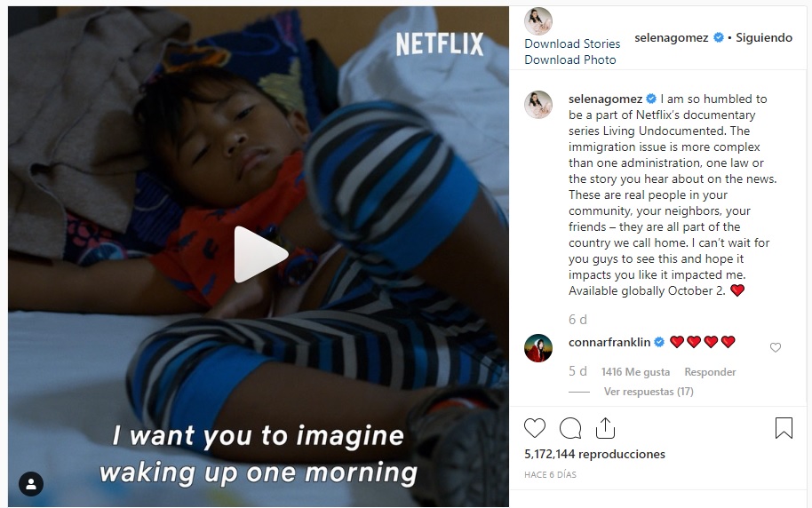Click selenagomez avatar beside caption

(538, 105)
